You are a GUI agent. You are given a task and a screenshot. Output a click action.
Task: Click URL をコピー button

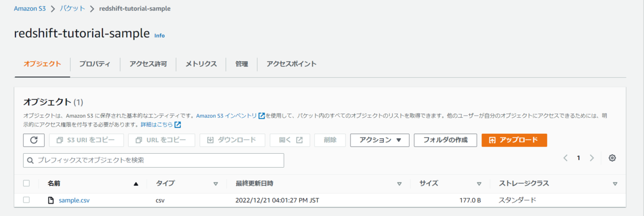click(x=162, y=140)
